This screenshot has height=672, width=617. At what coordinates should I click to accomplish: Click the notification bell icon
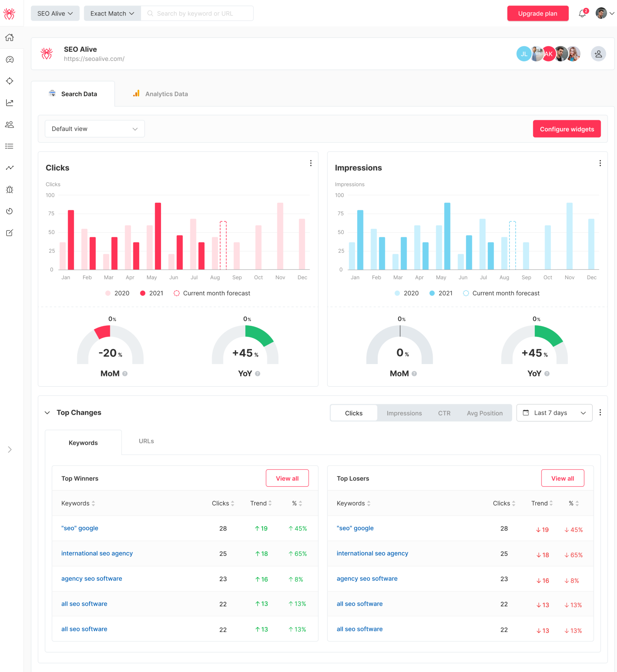(x=582, y=14)
